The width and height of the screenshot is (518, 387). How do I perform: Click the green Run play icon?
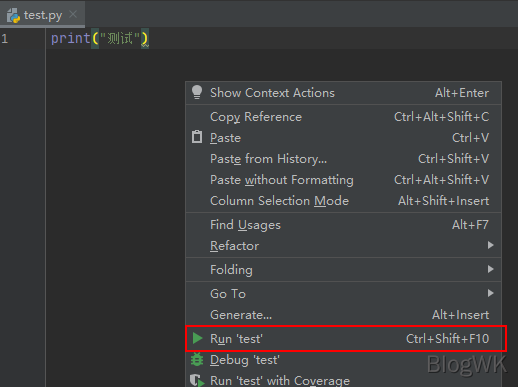[x=197, y=338]
